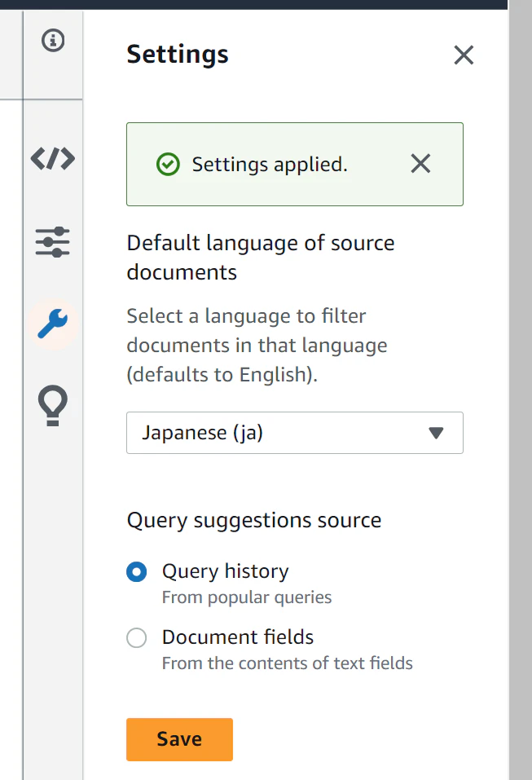Image resolution: width=532 pixels, height=780 pixels.
Task: Select the Query history radio button
Action: (x=137, y=572)
